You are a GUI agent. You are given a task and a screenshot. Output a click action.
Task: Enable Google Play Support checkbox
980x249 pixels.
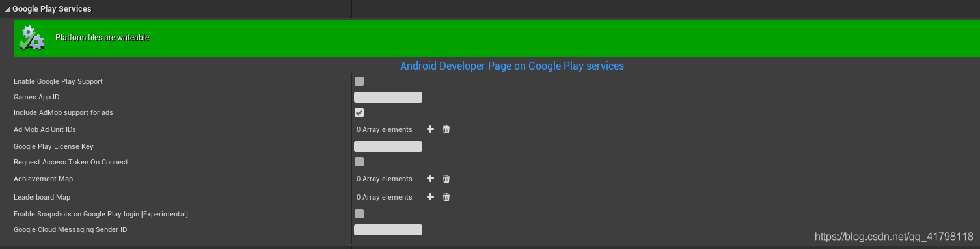coord(359,81)
